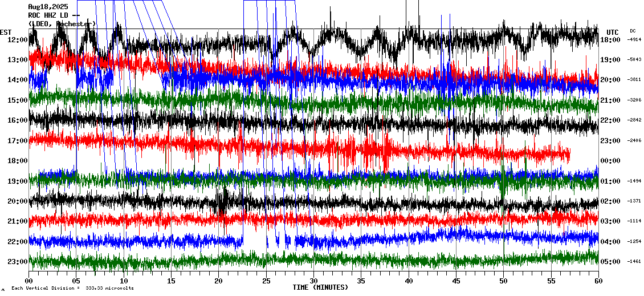644x296 pixels.
Task: Click the 30 minute tick on time axis
Action: pyautogui.click(x=313, y=281)
